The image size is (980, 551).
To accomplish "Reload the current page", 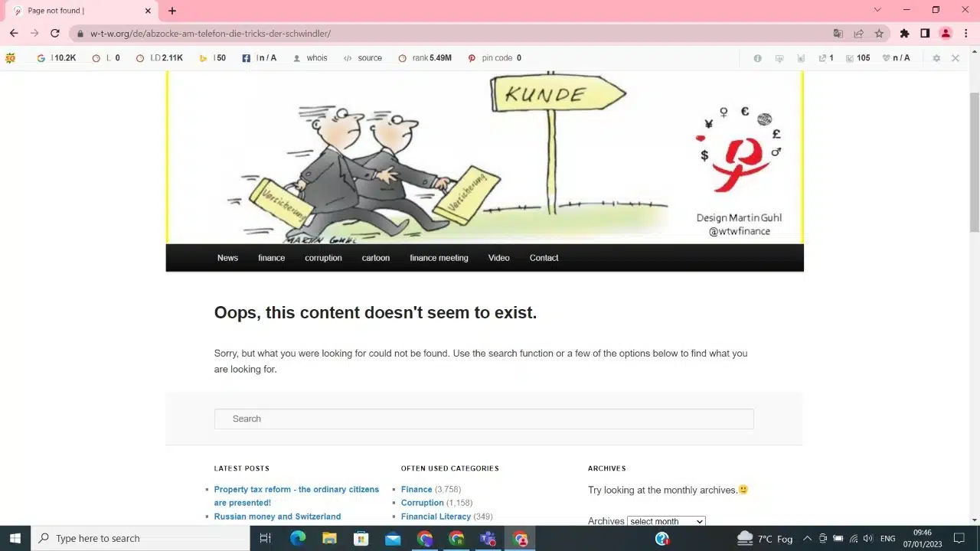I will pyautogui.click(x=55, y=34).
